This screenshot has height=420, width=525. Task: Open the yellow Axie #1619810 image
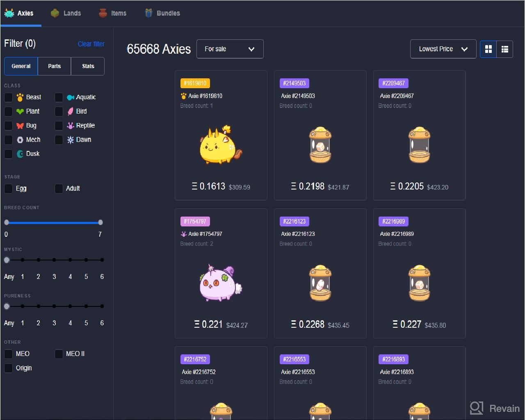tap(220, 145)
